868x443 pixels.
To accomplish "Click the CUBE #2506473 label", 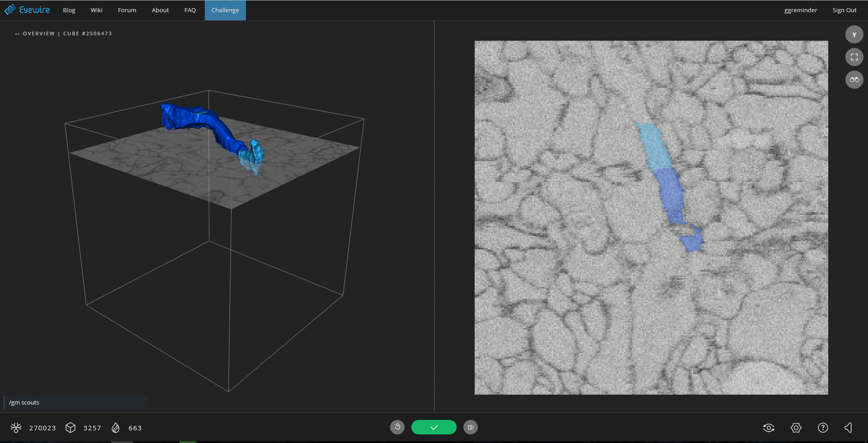I will 88,33.
